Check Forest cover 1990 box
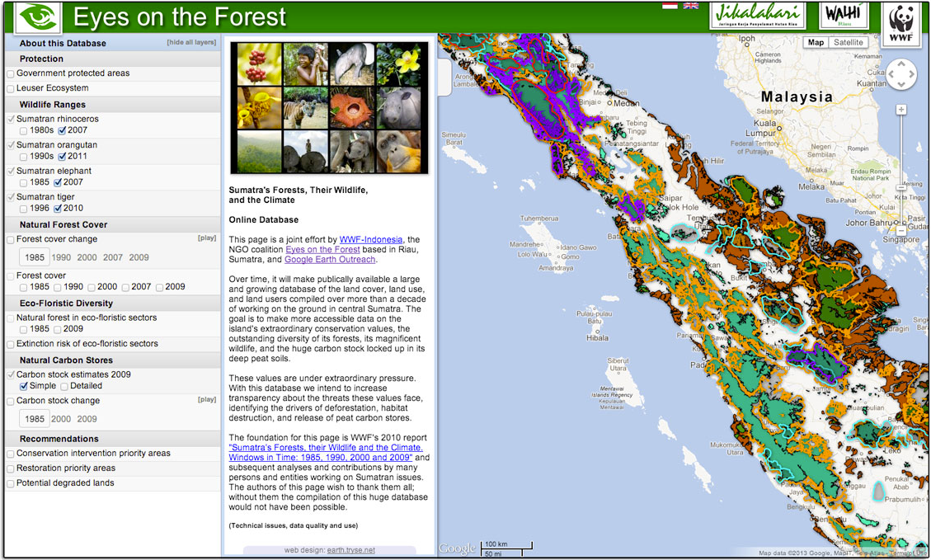931x560 pixels. (x=58, y=288)
